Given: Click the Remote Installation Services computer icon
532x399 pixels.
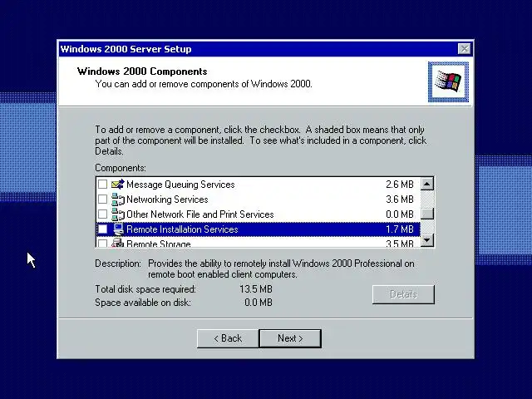Looking at the screenshot, I should (x=118, y=229).
